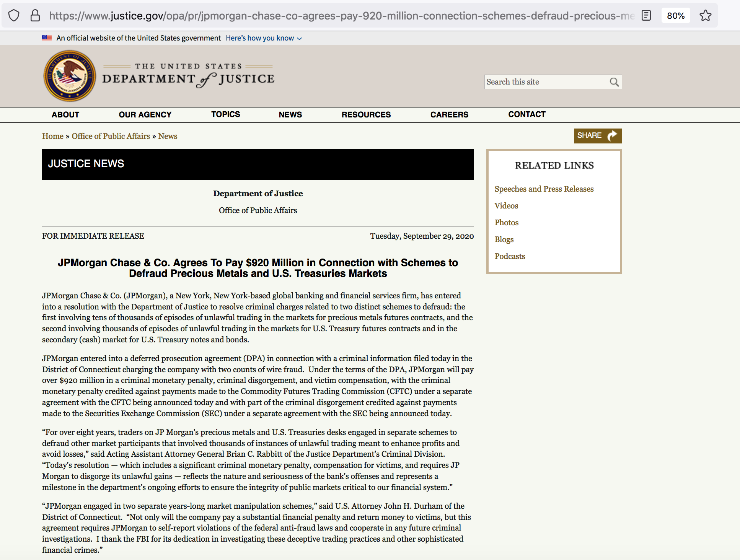The width and height of the screenshot is (740, 560).
Task: Open the Blogs related link
Action: (x=504, y=239)
